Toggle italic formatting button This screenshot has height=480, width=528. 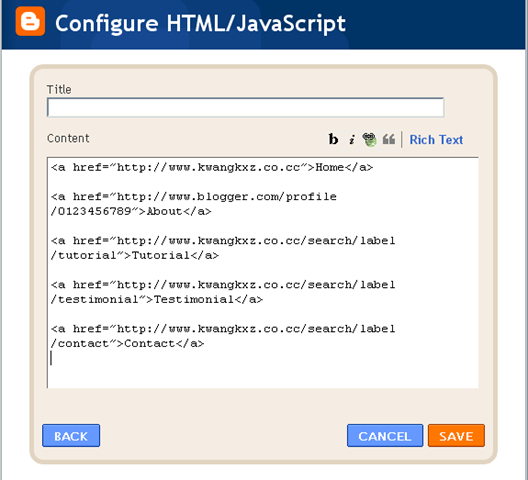pyautogui.click(x=352, y=139)
